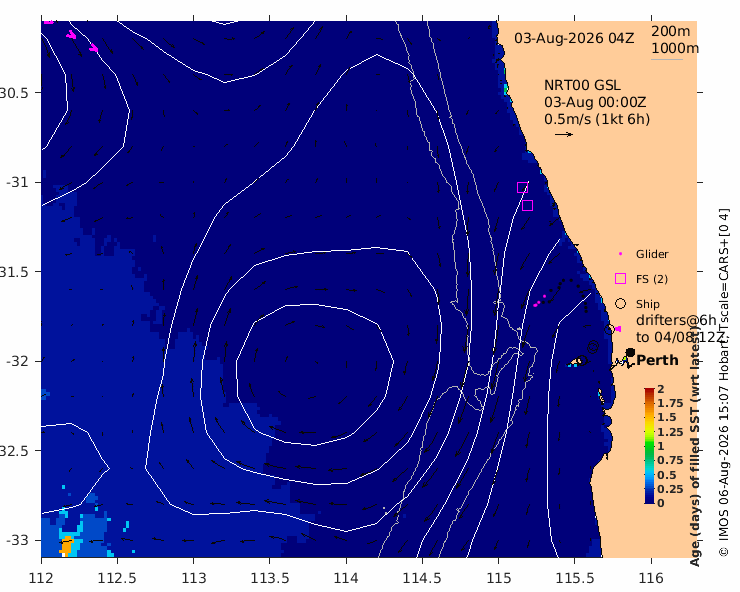Image resolution: width=740 pixels, height=592 pixels.
Task: Click the 0.5m/s reference arrow
Action: pyautogui.click(x=563, y=135)
